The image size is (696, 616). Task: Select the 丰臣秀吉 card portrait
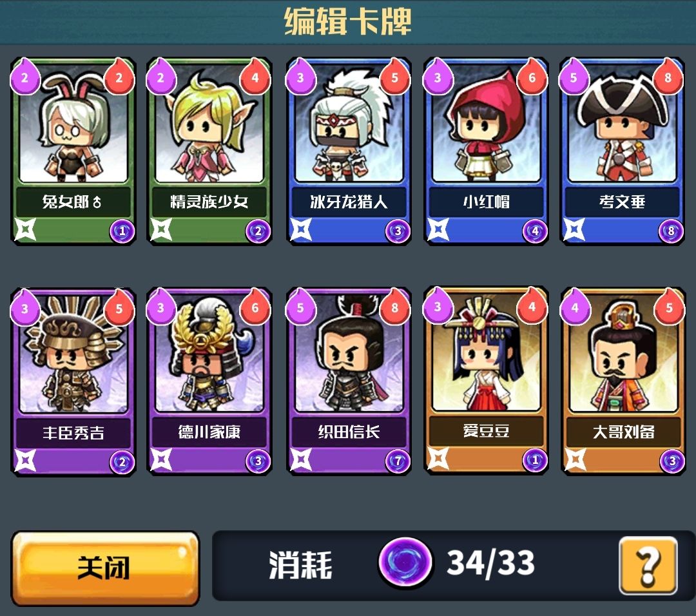pos(73,354)
